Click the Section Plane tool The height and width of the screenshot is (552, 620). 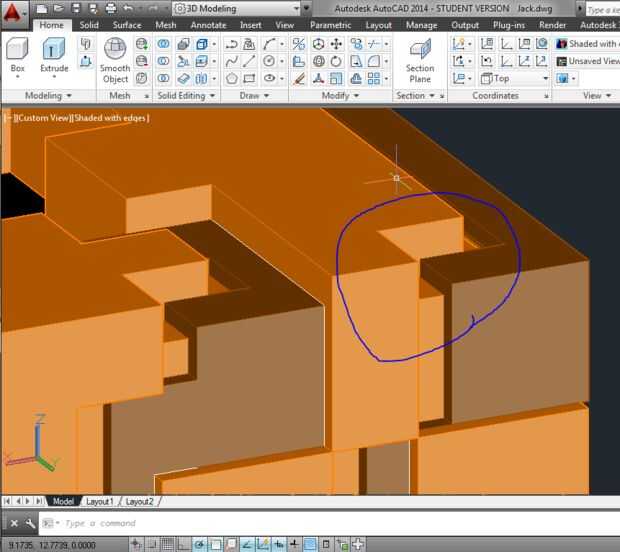coord(420,60)
